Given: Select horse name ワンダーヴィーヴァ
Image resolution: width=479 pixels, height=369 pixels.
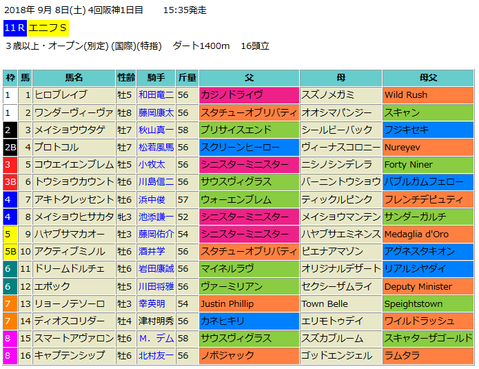Looking at the screenshot, I should [x=74, y=113].
